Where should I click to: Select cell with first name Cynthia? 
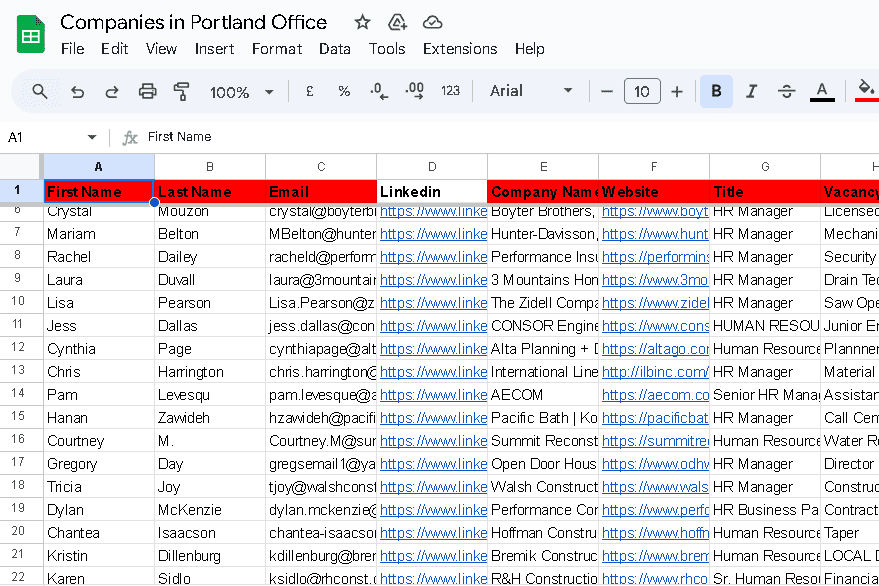point(99,349)
